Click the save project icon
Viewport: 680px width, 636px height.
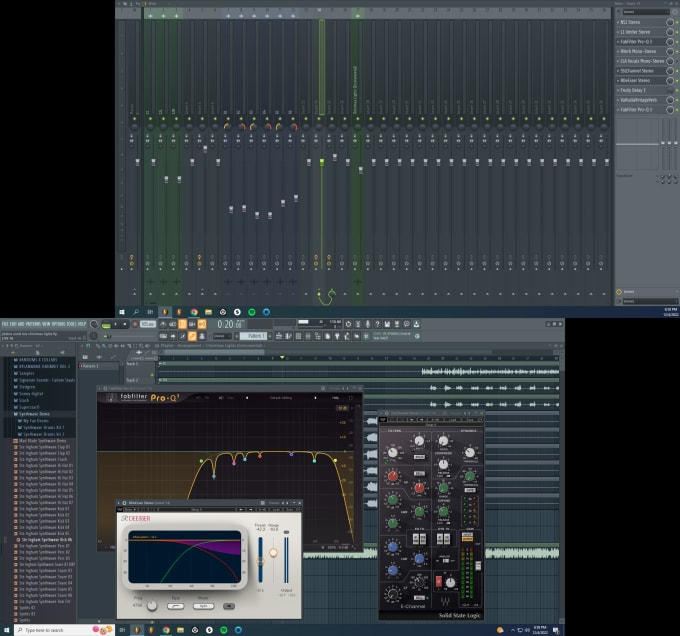[x=387, y=324]
